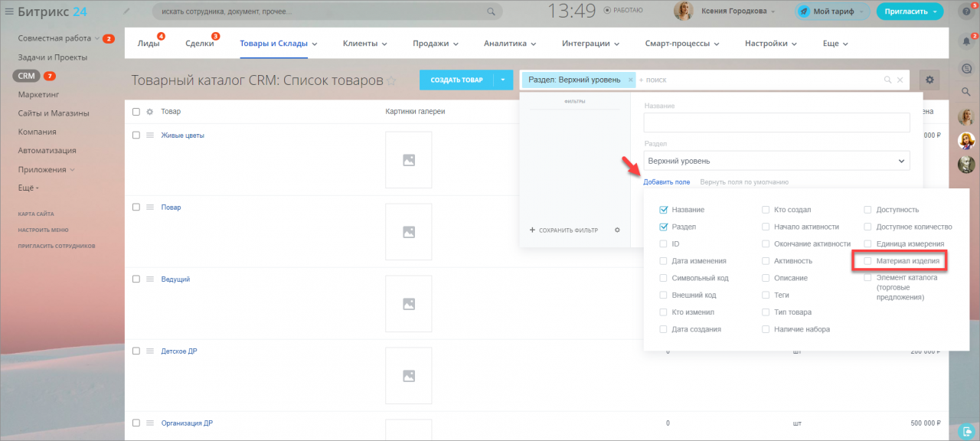Open the Еще dropdown in the CRM tabs
The height and width of the screenshot is (441, 980).
tap(835, 44)
